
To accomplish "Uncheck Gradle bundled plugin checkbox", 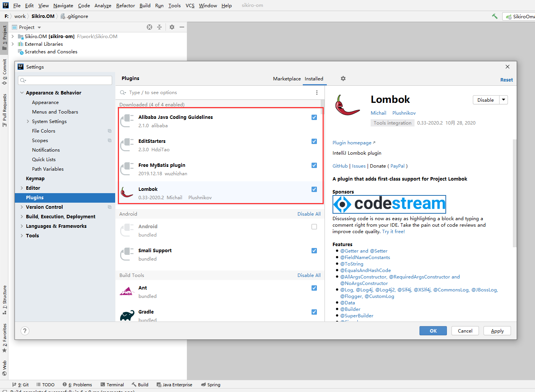I will 314,312.
